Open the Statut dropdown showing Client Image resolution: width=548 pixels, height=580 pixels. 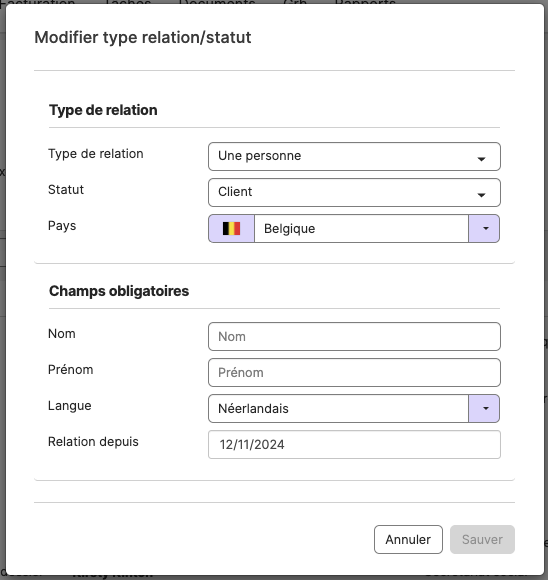(354, 192)
